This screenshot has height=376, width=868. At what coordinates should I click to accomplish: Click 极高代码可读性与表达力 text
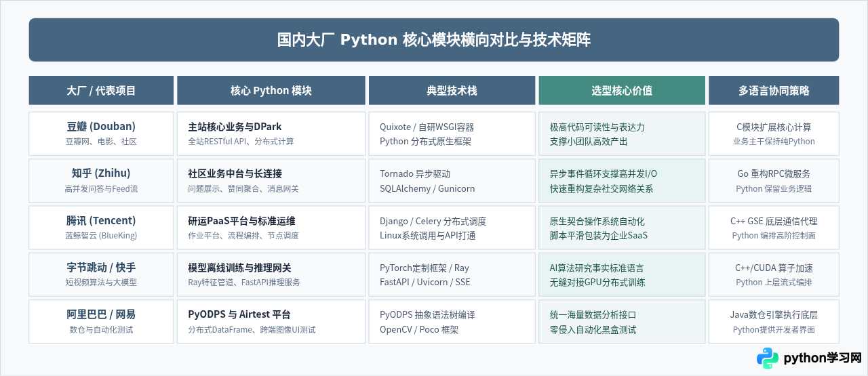[x=597, y=127]
